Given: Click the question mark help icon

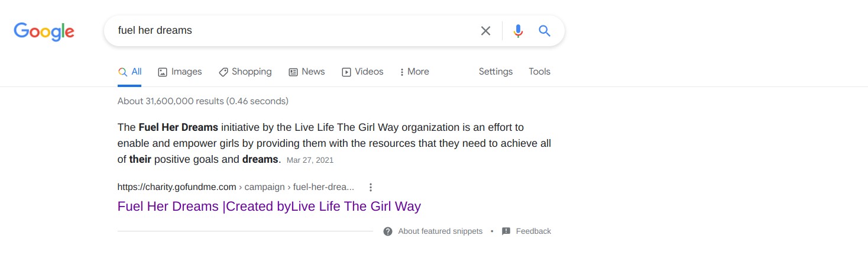Looking at the screenshot, I should pyautogui.click(x=388, y=231).
